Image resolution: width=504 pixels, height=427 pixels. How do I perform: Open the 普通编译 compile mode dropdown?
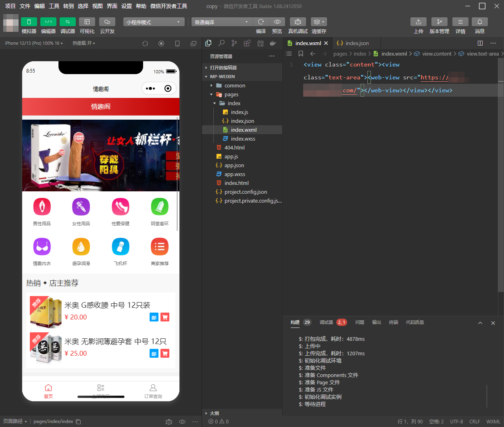pyautogui.click(x=221, y=22)
